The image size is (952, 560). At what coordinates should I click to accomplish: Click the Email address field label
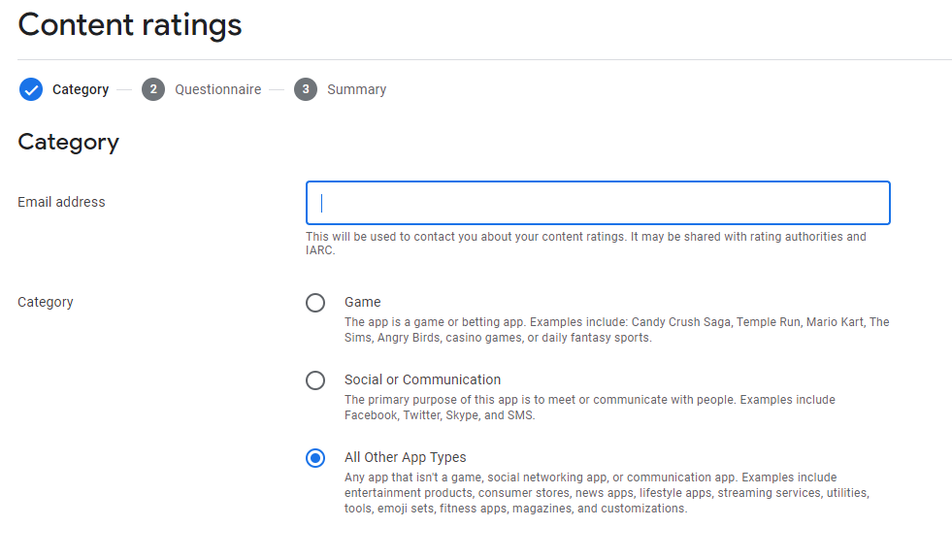61,202
